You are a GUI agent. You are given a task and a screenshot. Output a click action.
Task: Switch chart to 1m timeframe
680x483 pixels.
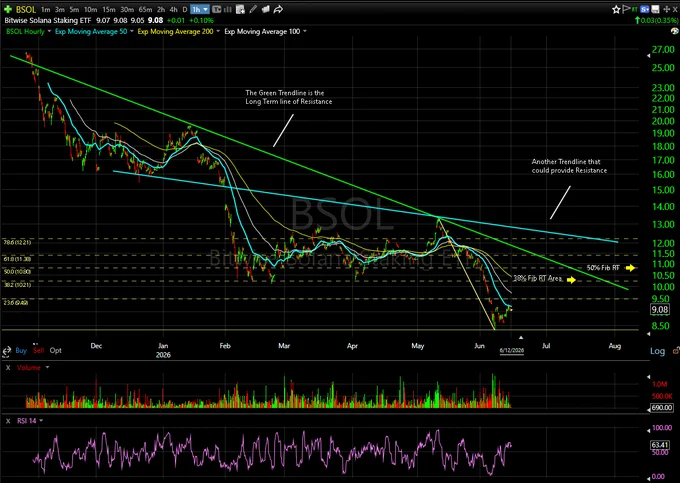[45, 10]
